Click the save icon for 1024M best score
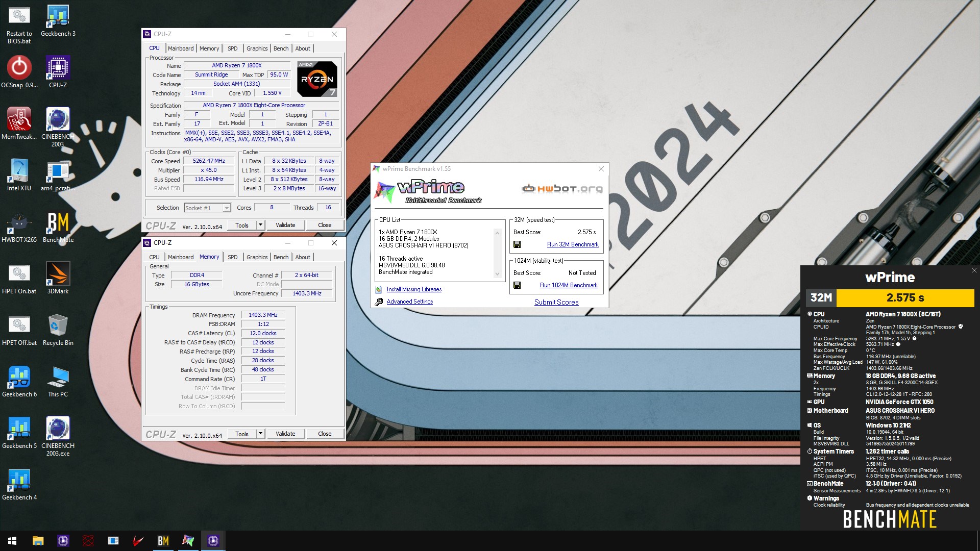 [x=517, y=285]
